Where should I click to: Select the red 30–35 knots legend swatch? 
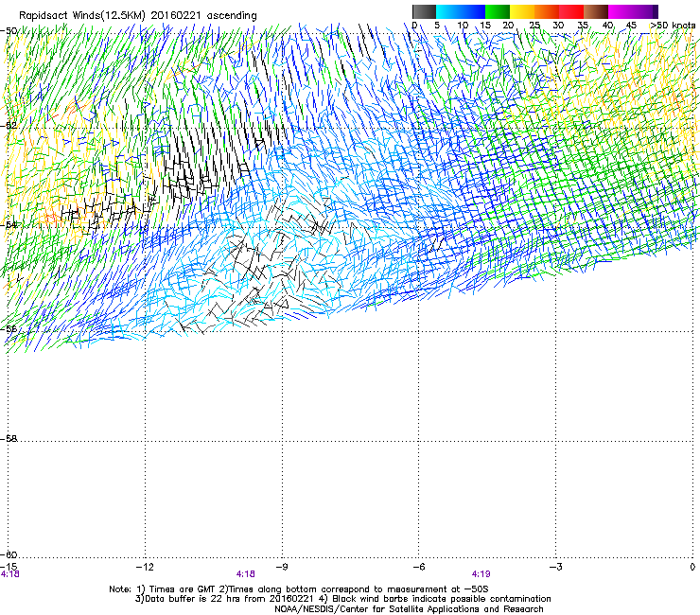point(571,11)
